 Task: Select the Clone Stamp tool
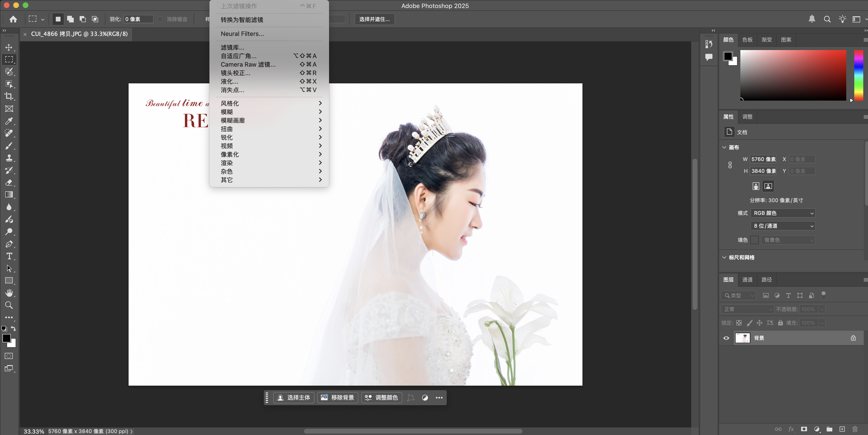point(9,158)
